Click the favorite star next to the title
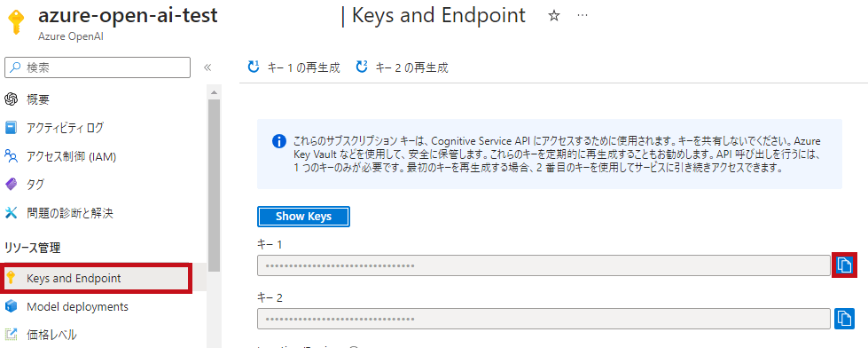Screen dimensions: 868x348 click(553, 16)
